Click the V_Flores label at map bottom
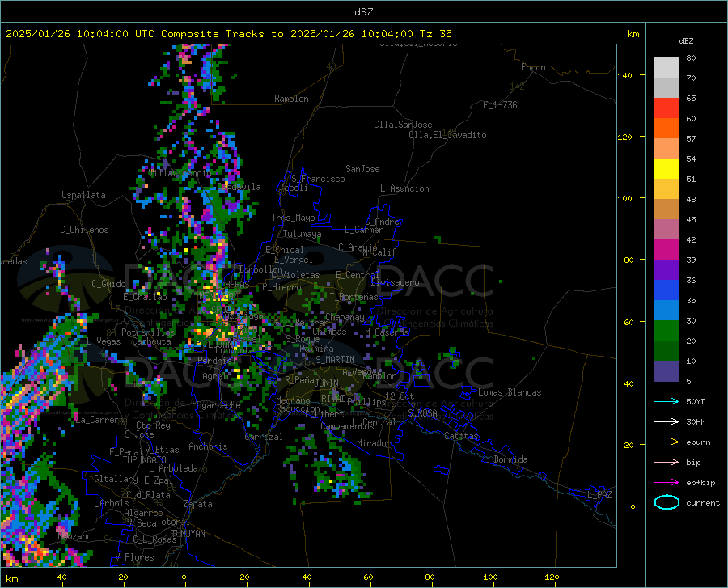 tap(134, 557)
